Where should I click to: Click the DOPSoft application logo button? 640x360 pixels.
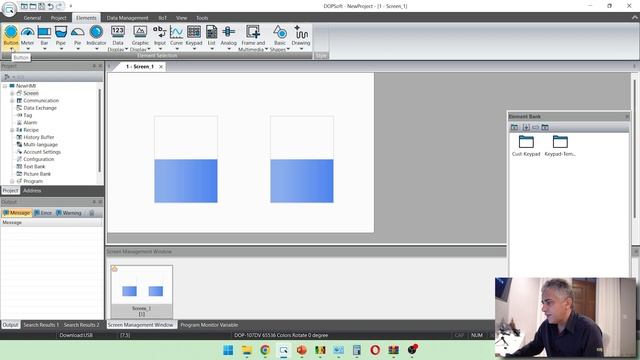[x=9, y=8]
